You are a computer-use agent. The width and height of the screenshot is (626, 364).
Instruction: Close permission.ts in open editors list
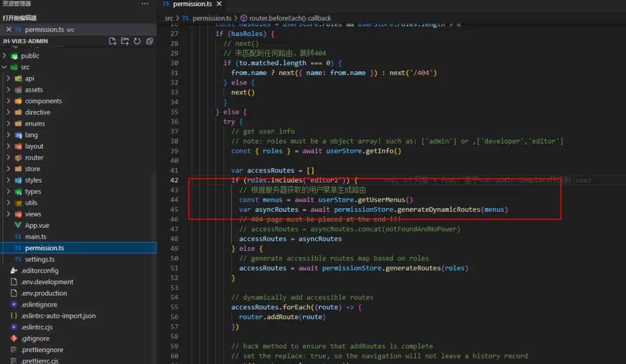tap(8, 30)
